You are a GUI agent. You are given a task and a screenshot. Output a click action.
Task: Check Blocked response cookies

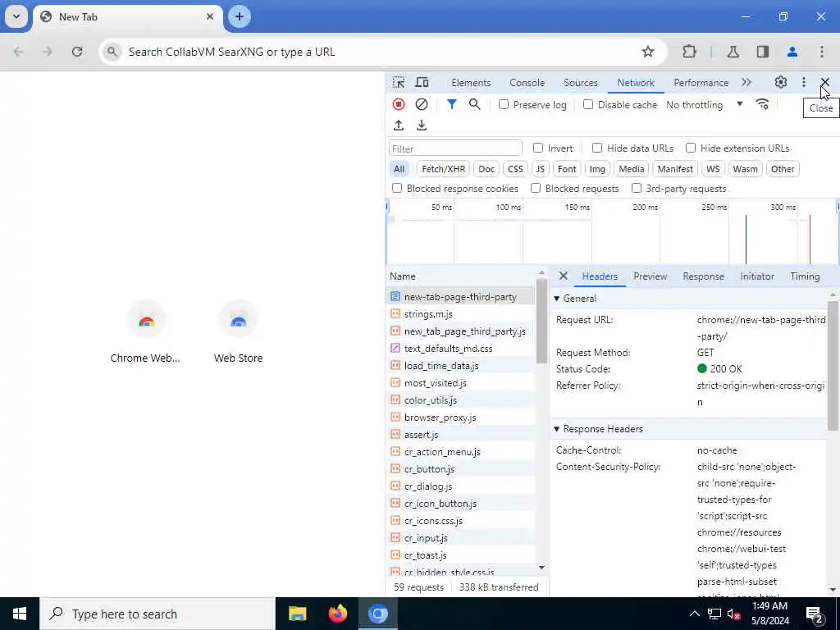pyautogui.click(x=397, y=188)
